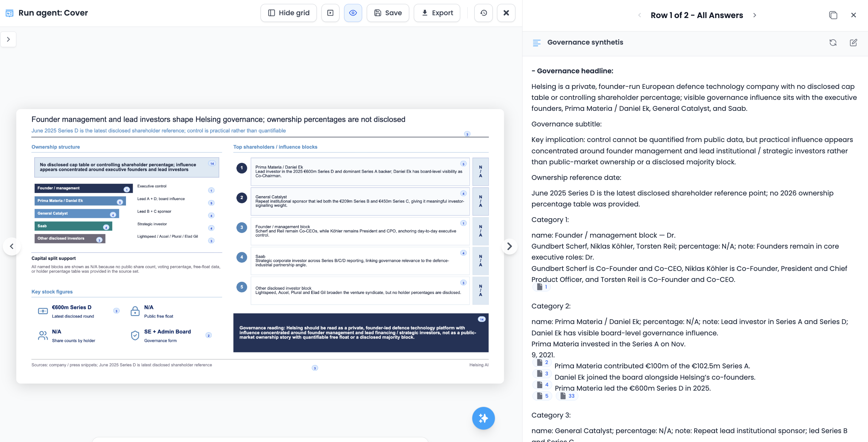Open version history clock icon
868x442 pixels.
pos(484,13)
